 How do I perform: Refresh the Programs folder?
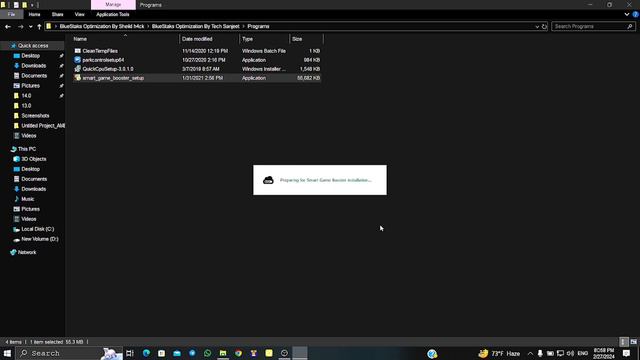pyautogui.click(x=544, y=27)
